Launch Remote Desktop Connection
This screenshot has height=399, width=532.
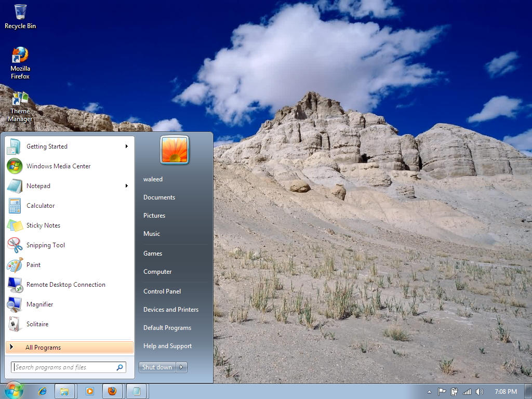(65, 284)
